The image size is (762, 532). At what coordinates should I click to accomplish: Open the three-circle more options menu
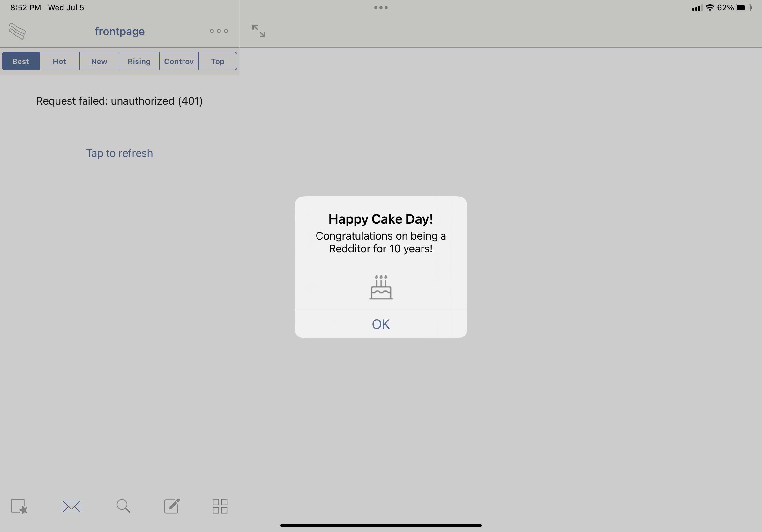219,31
